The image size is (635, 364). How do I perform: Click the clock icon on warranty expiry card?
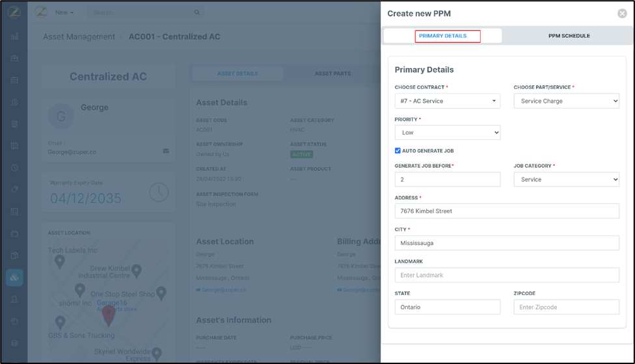click(x=158, y=192)
